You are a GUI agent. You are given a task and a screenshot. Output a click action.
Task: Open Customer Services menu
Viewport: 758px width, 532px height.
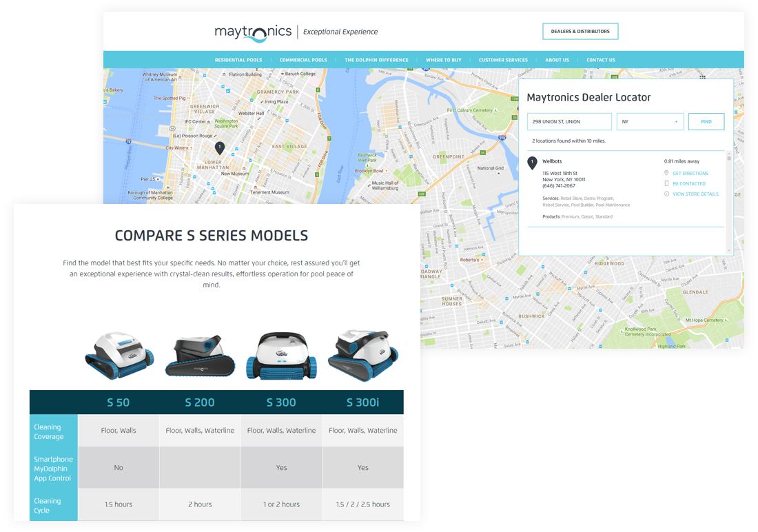503,60
